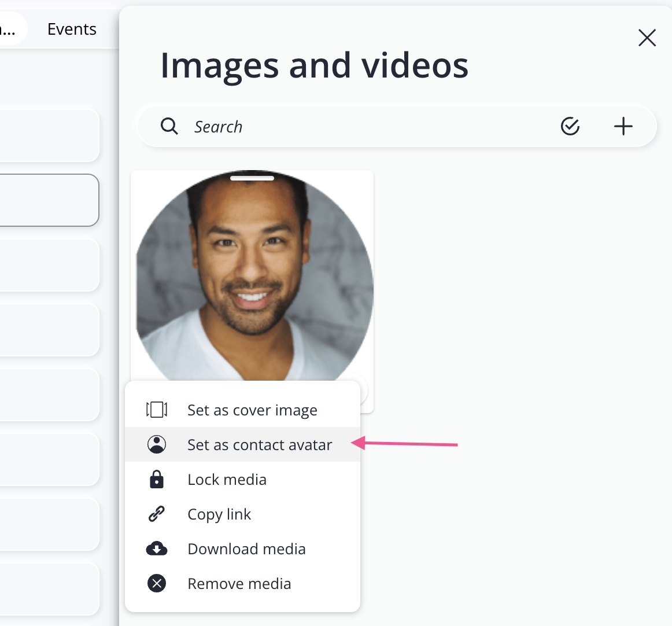
Task: Switch to the Events tab
Action: (x=72, y=29)
